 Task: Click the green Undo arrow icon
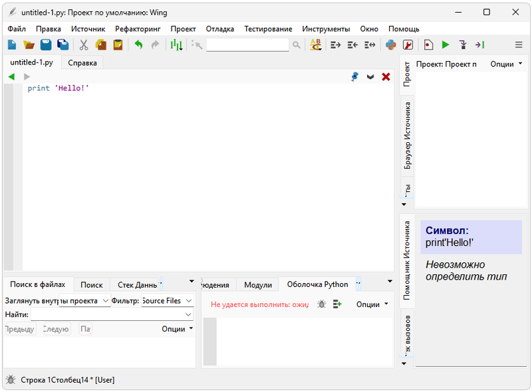click(138, 45)
